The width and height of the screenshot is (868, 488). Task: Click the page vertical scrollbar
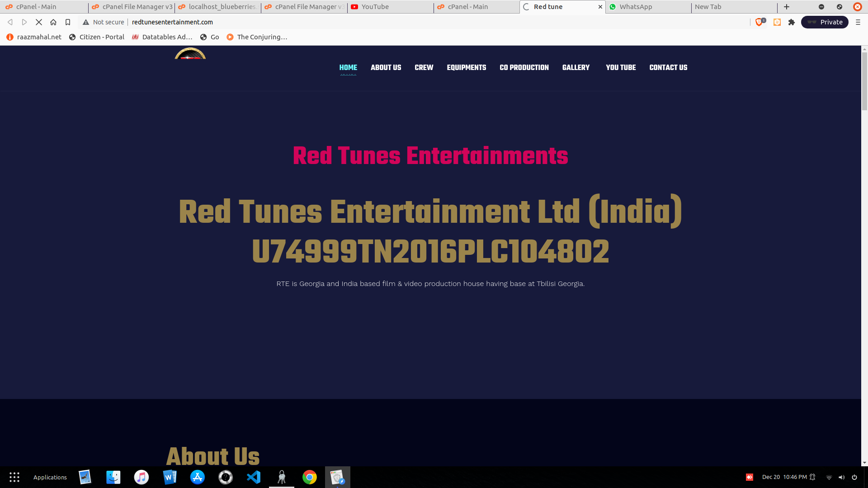864,81
